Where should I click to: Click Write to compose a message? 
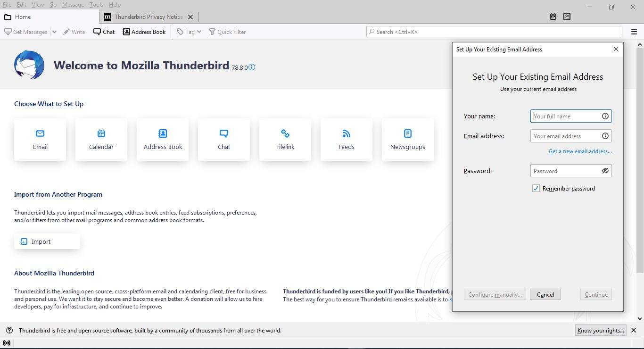[x=74, y=32]
